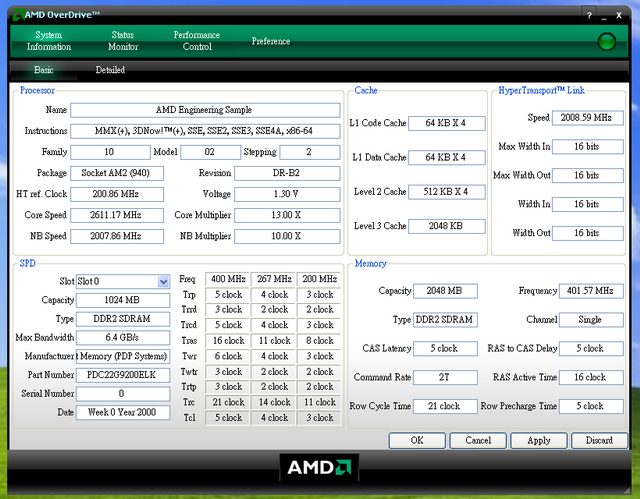Click the Row Cycle Time 21 clock
The height and width of the screenshot is (499, 640).
click(x=445, y=406)
